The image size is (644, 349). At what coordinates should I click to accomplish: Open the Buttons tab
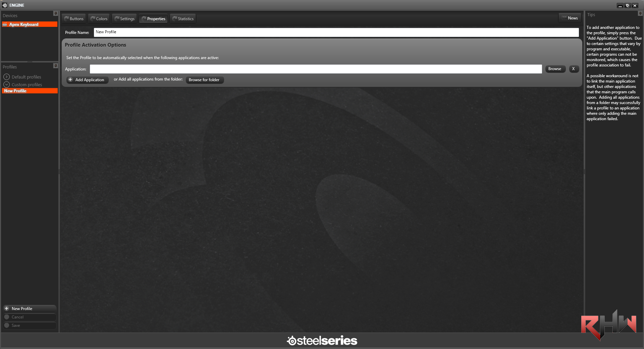pyautogui.click(x=74, y=19)
